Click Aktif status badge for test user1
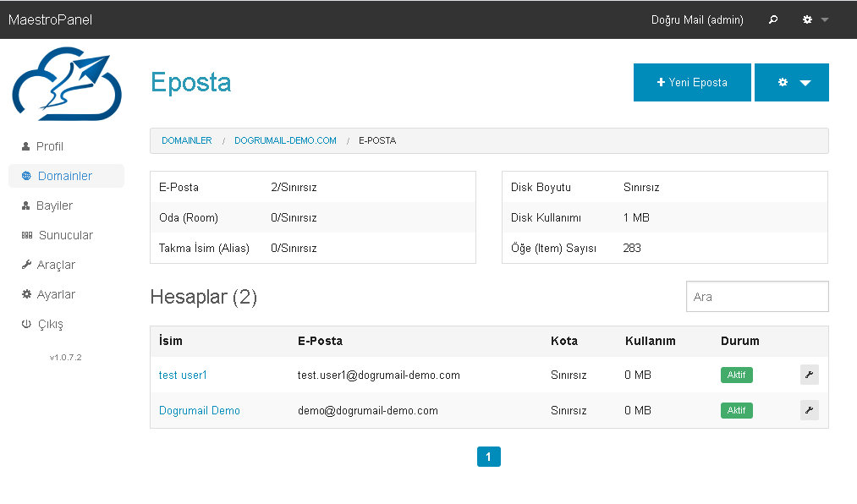Image resolution: width=857 pixels, height=504 pixels. pos(736,375)
